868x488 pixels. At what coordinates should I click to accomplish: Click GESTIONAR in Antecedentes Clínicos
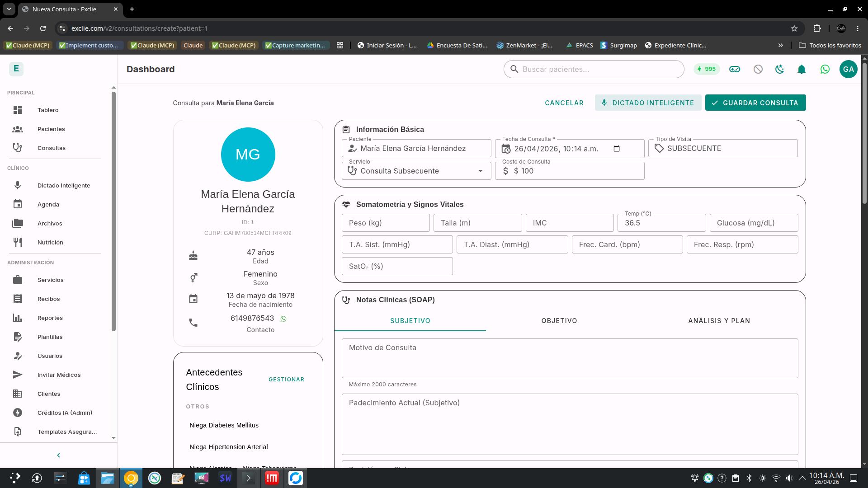point(286,380)
